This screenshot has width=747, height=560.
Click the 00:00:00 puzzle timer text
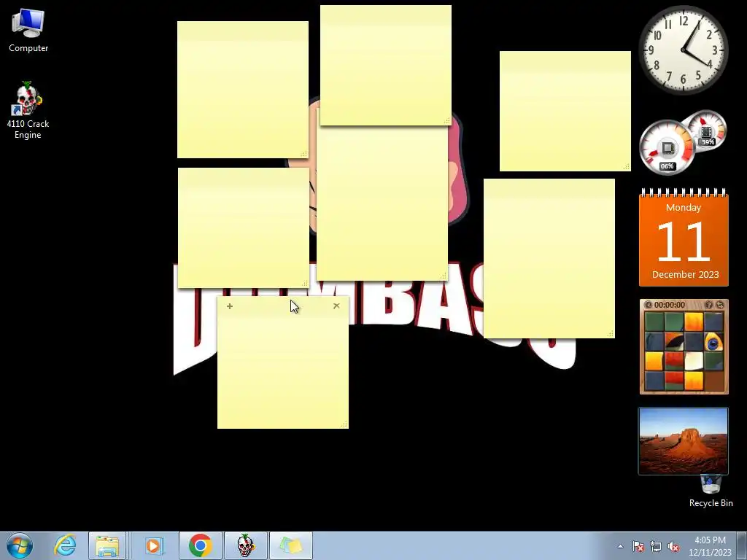coord(670,305)
